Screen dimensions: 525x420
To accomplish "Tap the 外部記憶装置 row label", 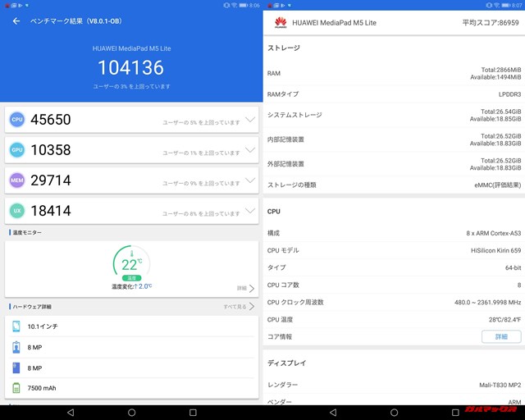I will (x=285, y=164).
